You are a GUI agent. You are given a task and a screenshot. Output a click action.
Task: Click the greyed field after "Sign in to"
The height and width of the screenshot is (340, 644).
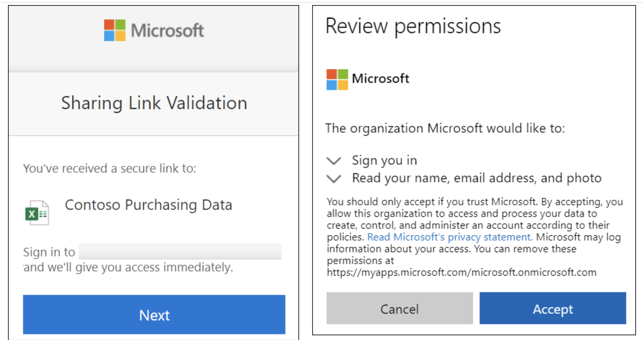click(180, 251)
